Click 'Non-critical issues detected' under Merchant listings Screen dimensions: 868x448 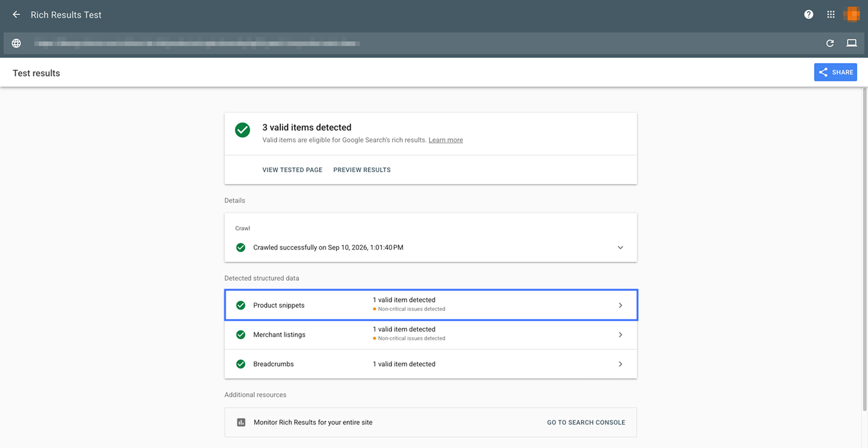click(411, 338)
